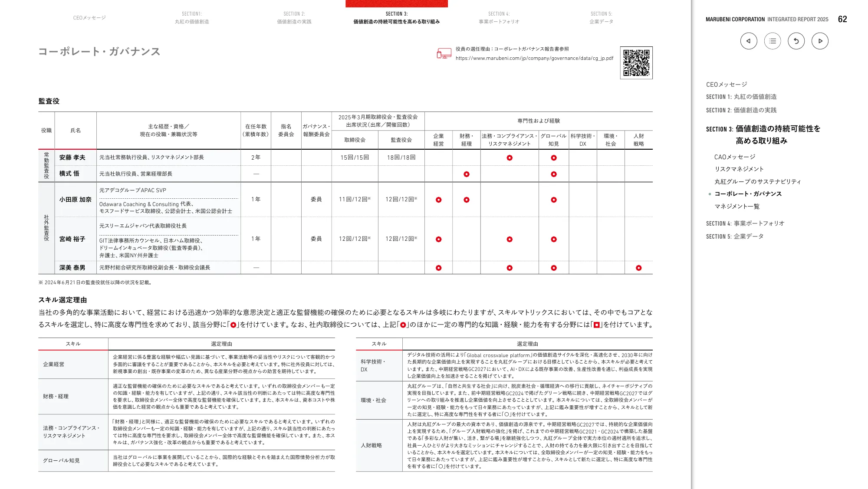
Task: Select リスクマネジメント from the sidebar menu
Action: click(x=740, y=169)
